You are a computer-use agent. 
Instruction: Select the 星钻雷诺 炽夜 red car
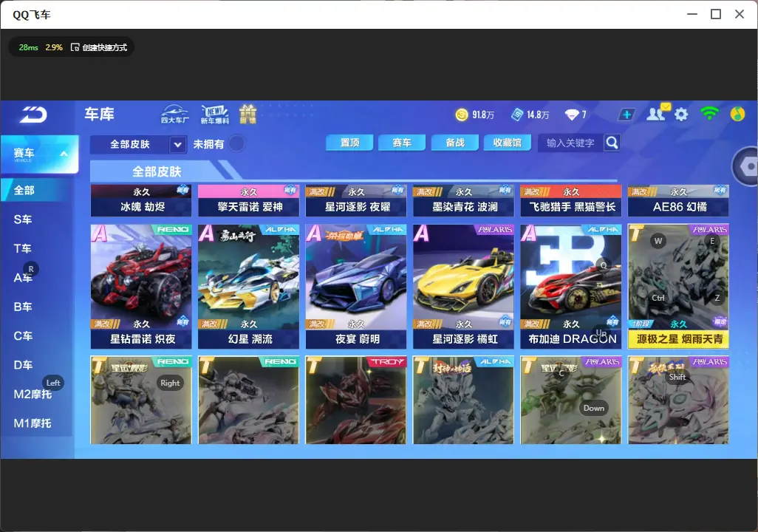point(141,286)
